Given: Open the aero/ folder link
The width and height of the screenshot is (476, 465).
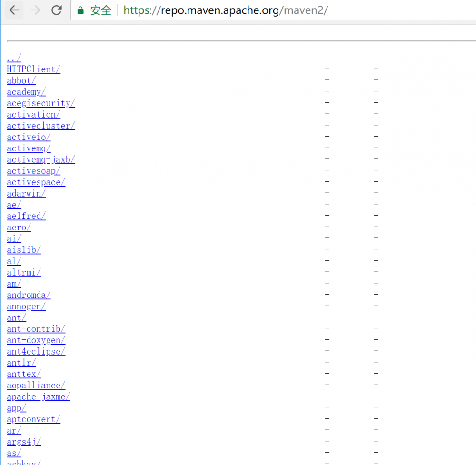Looking at the screenshot, I should [x=19, y=228].
